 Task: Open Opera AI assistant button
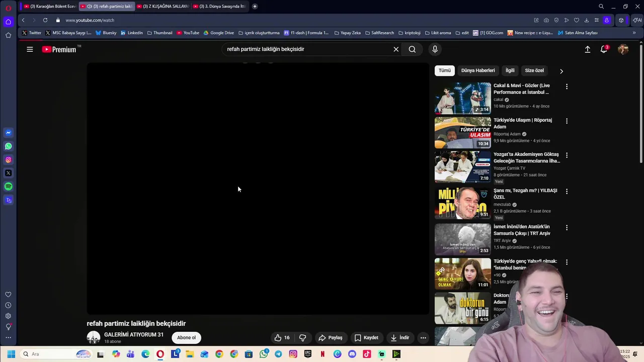637,20
